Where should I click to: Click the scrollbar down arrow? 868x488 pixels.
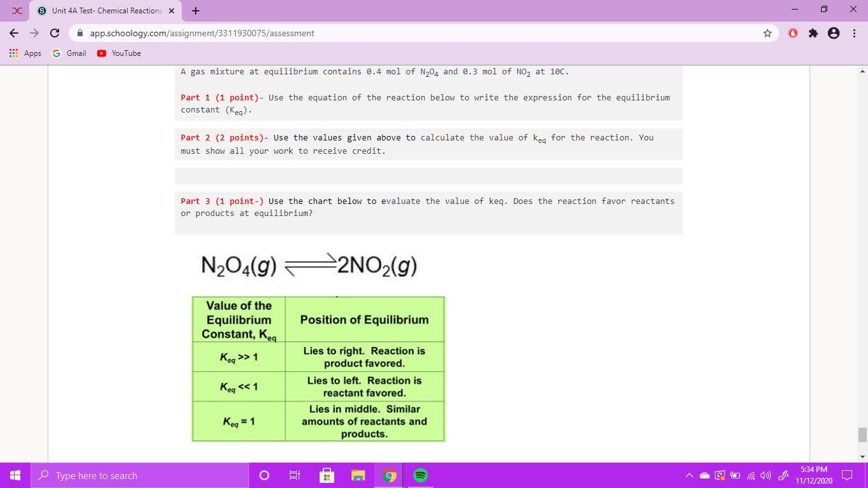tap(862, 457)
